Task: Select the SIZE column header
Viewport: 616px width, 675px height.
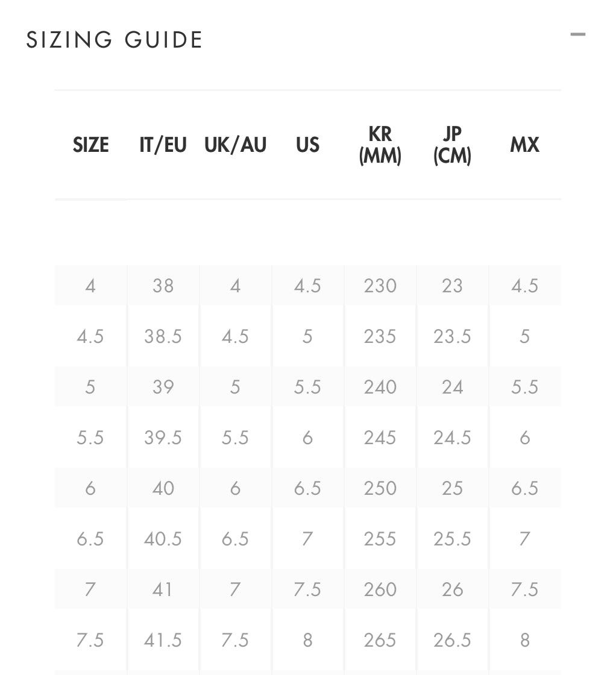Action: [91, 145]
